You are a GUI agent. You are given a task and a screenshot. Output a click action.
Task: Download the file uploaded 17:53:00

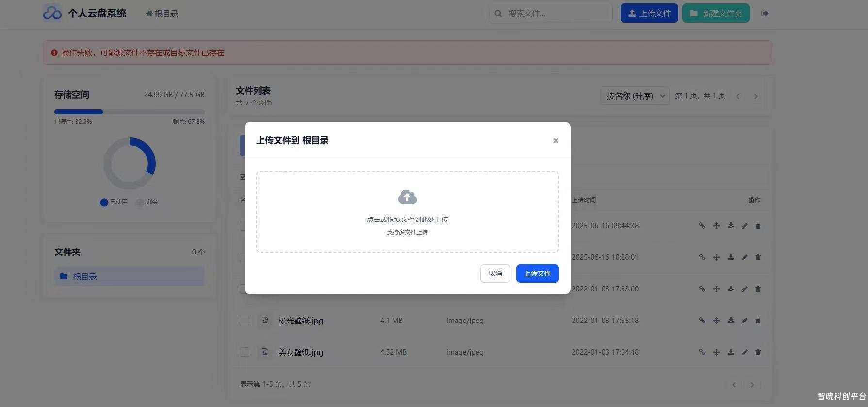731,289
